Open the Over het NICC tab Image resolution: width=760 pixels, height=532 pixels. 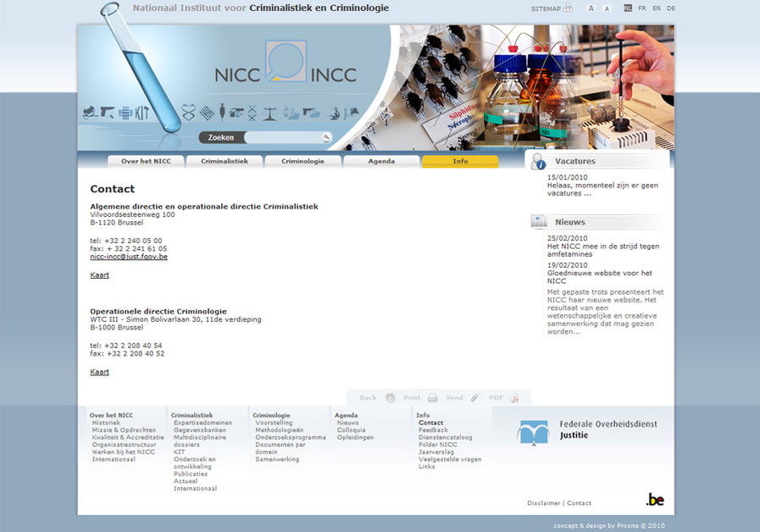[x=146, y=161]
